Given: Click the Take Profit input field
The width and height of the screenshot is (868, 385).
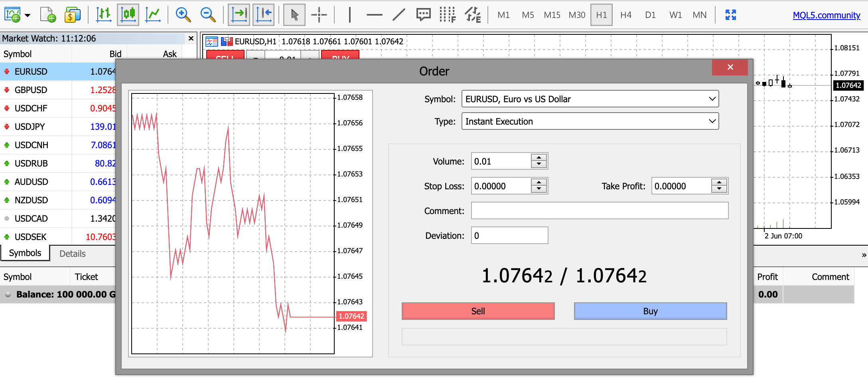Looking at the screenshot, I should 681,186.
